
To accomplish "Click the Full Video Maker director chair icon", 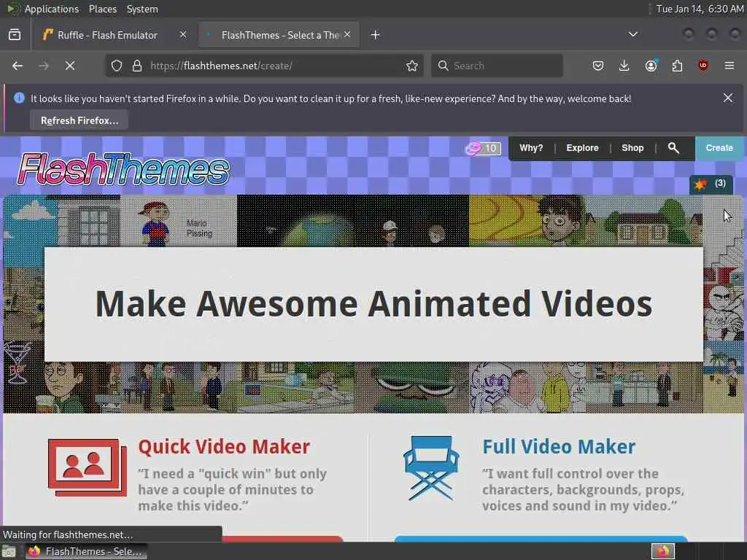I will point(431,467).
